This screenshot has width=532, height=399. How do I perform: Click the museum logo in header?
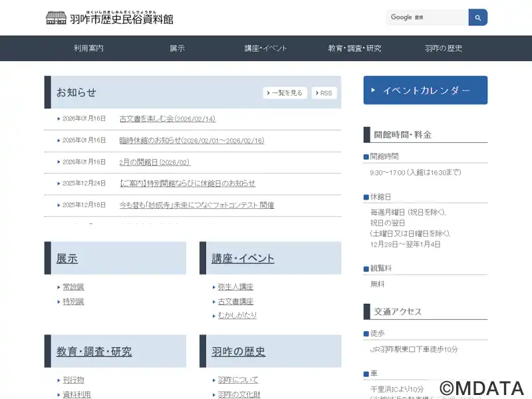tap(110, 18)
